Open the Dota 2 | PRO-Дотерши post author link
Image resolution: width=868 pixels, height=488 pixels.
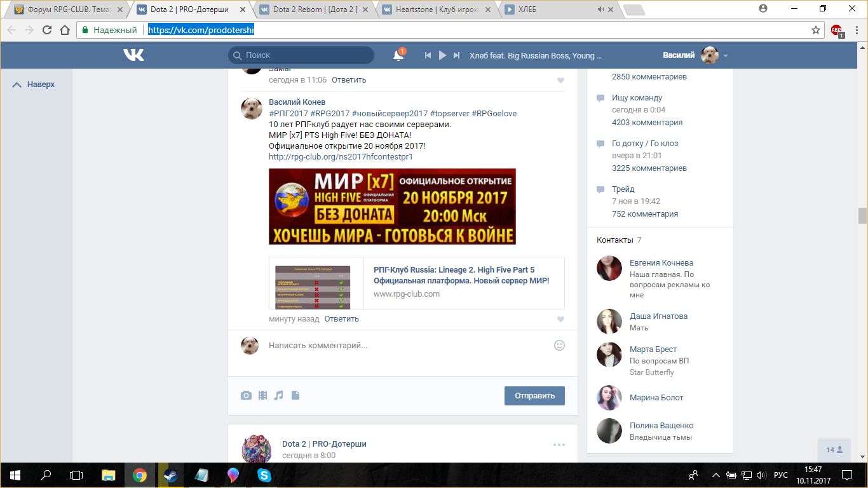click(x=324, y=444)
